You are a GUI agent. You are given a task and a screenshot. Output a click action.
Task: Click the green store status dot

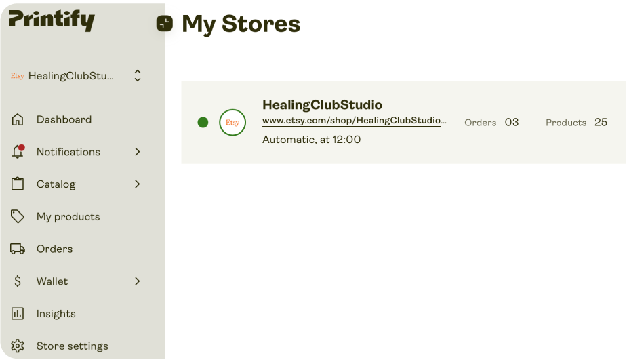coord(203,123)
